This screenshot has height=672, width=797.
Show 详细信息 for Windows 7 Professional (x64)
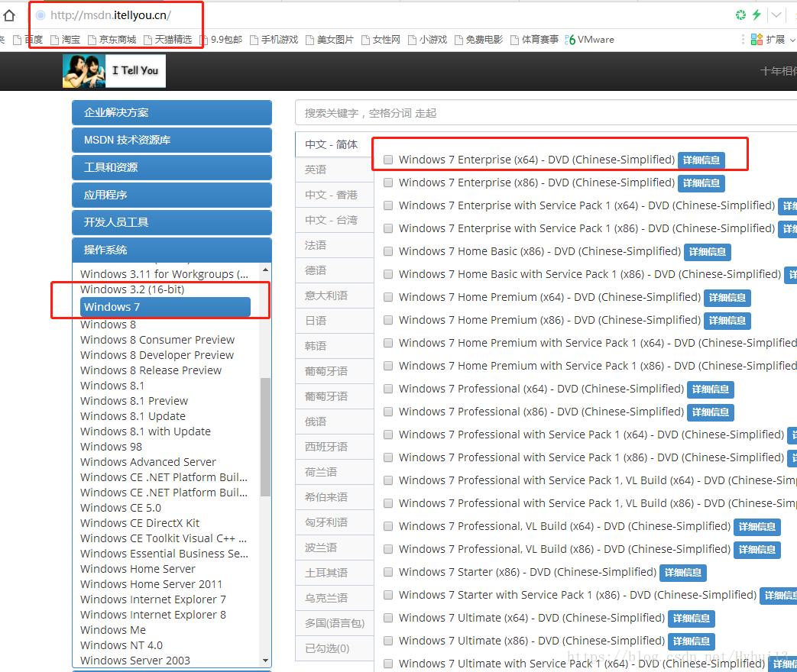pyautogui.click(x=711, y=389)
